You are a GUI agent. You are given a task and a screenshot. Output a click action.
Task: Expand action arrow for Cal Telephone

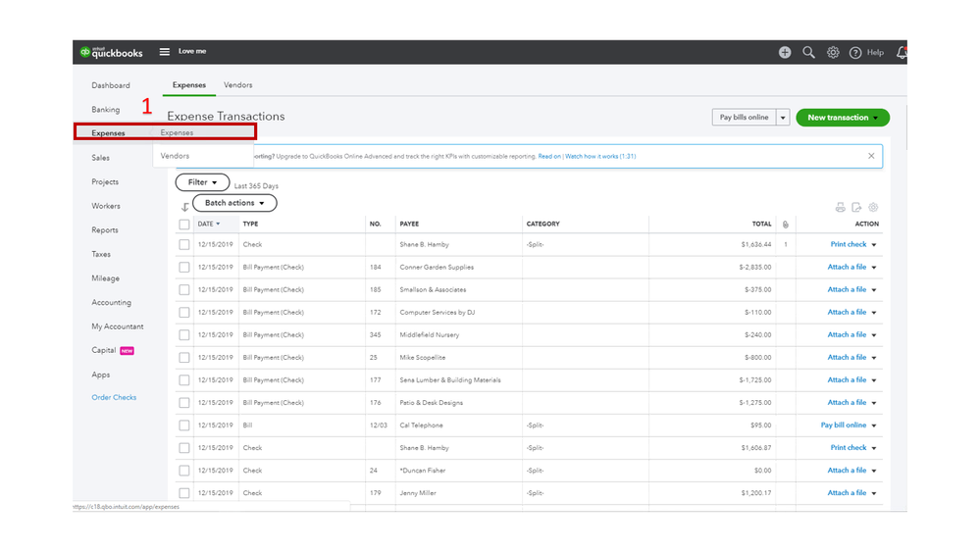click(874, 426)
